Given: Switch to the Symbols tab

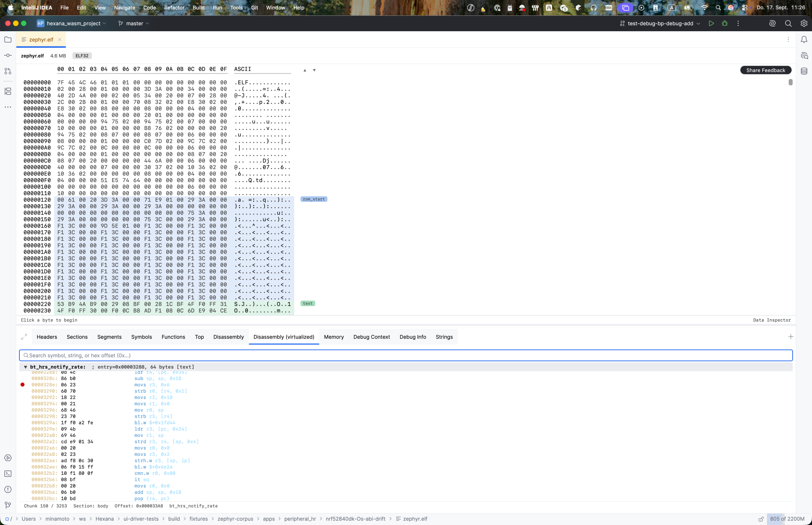Looking at the screenshot, I should tap(141, 337).
